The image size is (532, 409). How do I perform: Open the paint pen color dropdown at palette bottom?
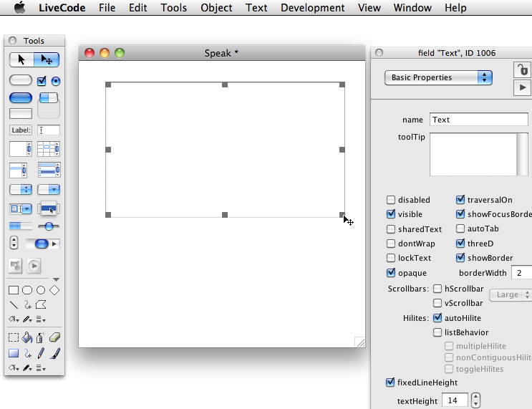pos(27,368)
